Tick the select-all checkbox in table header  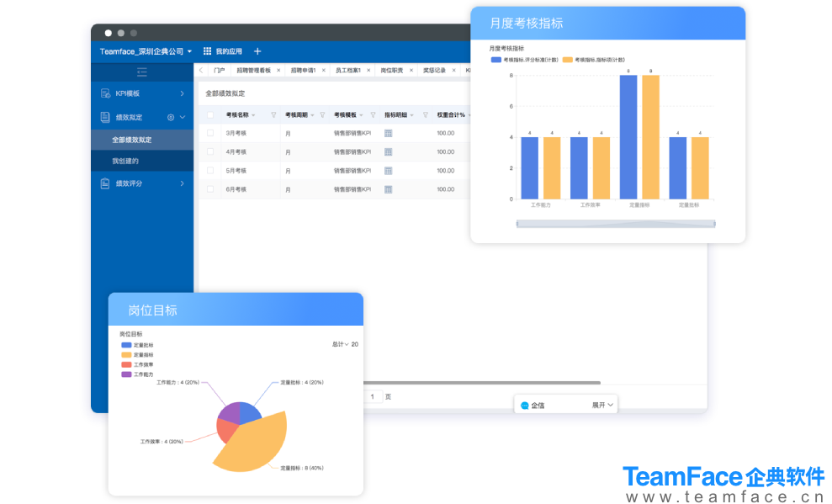(x=210, y=114)
